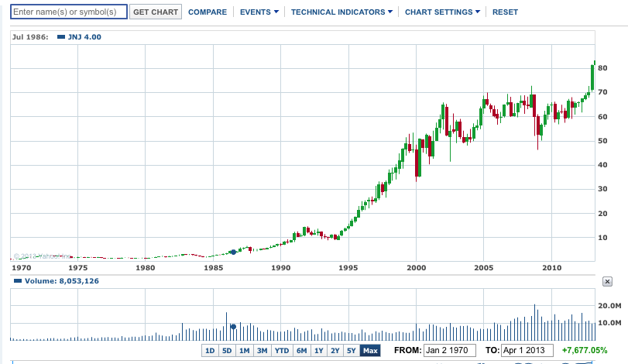628x364 pixels.
Task: Select the YTD time range
Action: [x=282, y=351]
